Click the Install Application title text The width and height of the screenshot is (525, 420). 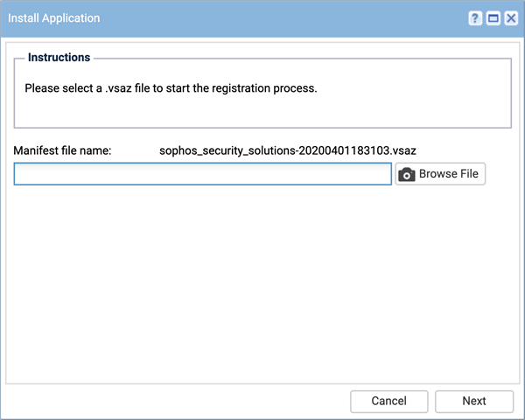pyautogui.click(x=54, y=18)
